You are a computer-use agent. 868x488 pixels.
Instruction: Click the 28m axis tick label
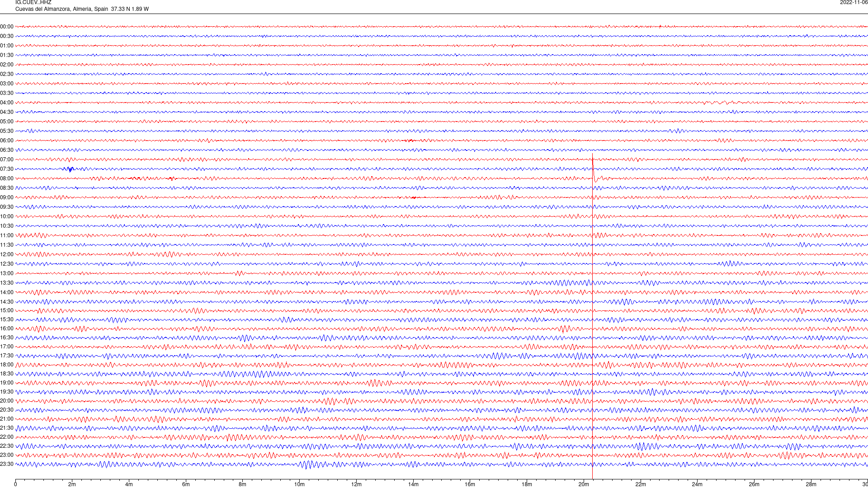(x=811, y=484)
